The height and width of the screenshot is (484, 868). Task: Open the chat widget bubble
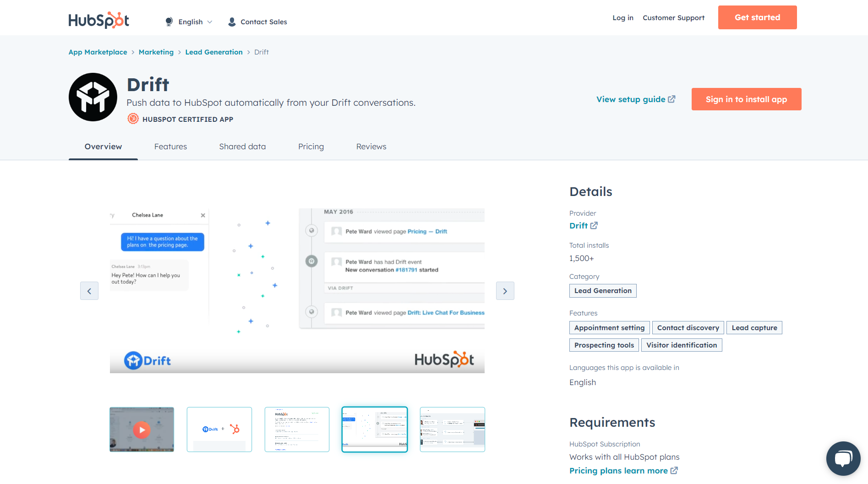[x=843, y=458]
